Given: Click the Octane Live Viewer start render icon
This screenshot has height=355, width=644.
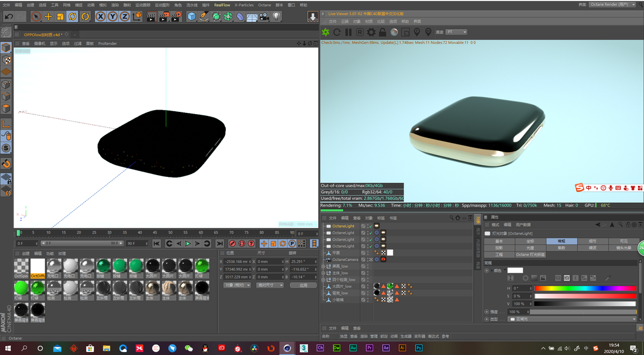Looking at the screenshot, I should click(x=325, y=32).
